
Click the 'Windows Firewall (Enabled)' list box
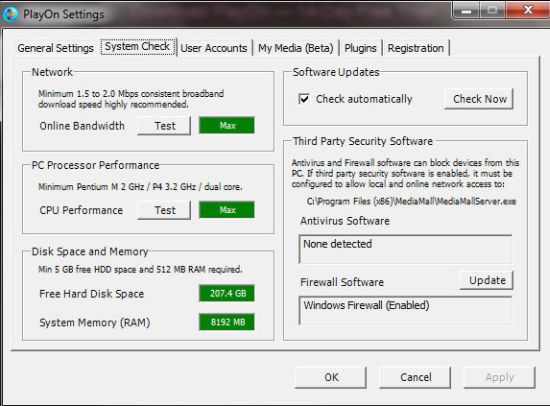tap(405, 311)
